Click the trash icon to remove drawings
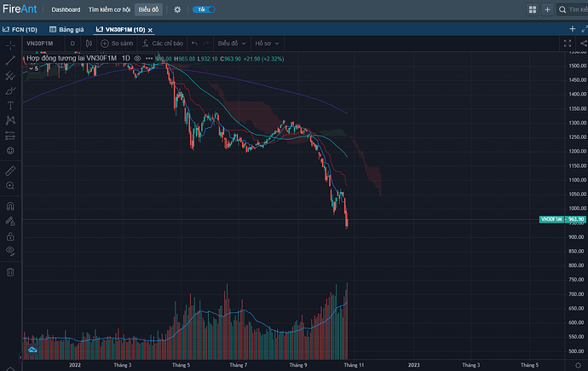The width and height of the screenshot is (588, 371). click(10, 272)
